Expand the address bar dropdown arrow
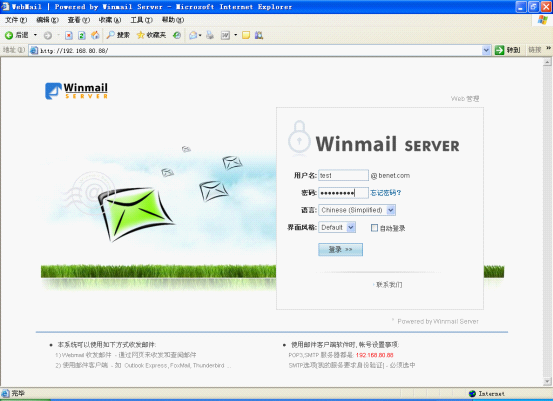 [486, 50]
